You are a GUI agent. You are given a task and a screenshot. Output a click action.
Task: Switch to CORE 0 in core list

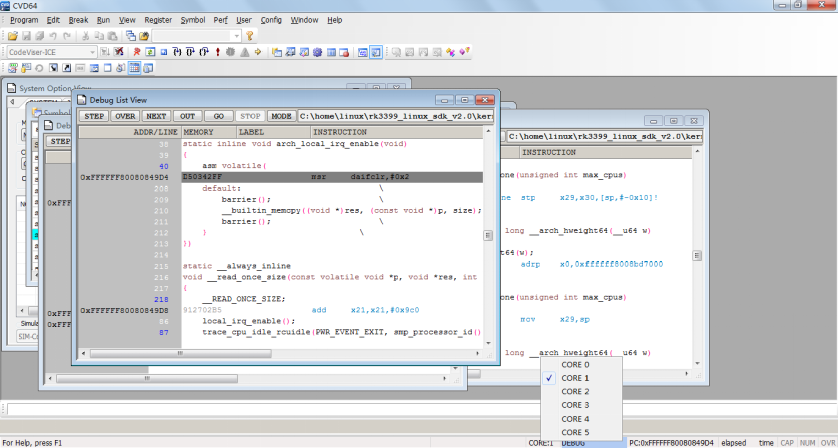click(575, 365)
